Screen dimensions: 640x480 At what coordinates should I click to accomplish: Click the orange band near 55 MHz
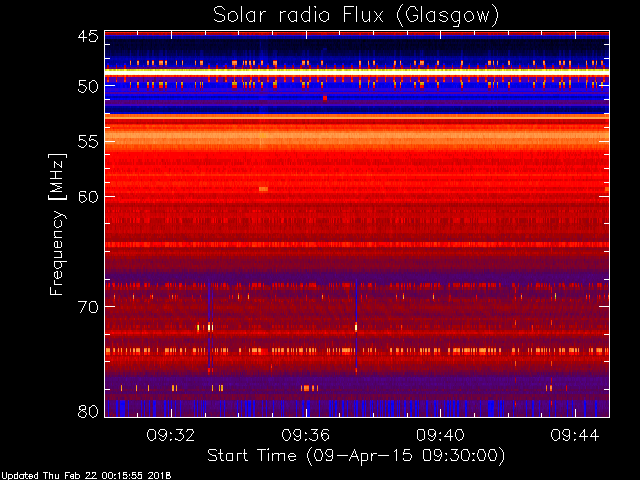pyautogui.click(x=357, y=137)
